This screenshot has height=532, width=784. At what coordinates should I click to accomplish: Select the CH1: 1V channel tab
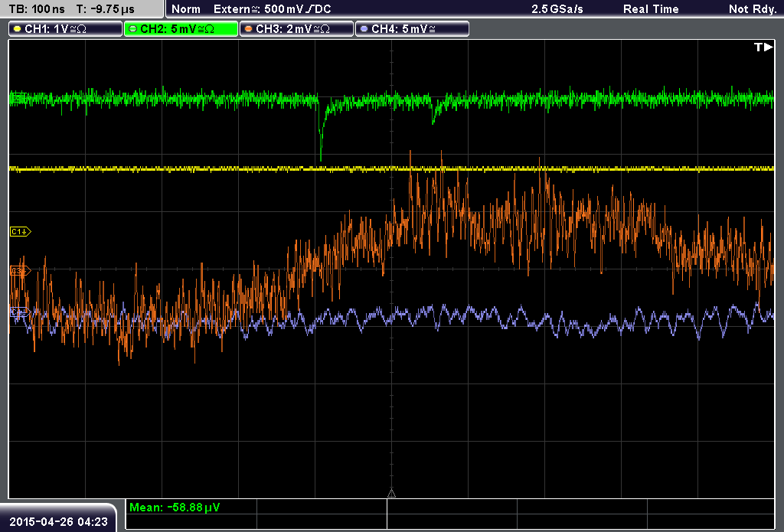65,29
